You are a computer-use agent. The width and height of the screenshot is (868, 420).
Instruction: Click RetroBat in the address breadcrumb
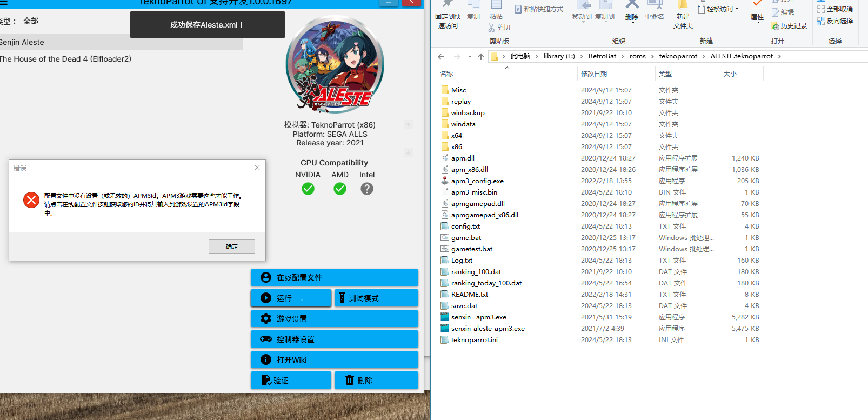602,56
